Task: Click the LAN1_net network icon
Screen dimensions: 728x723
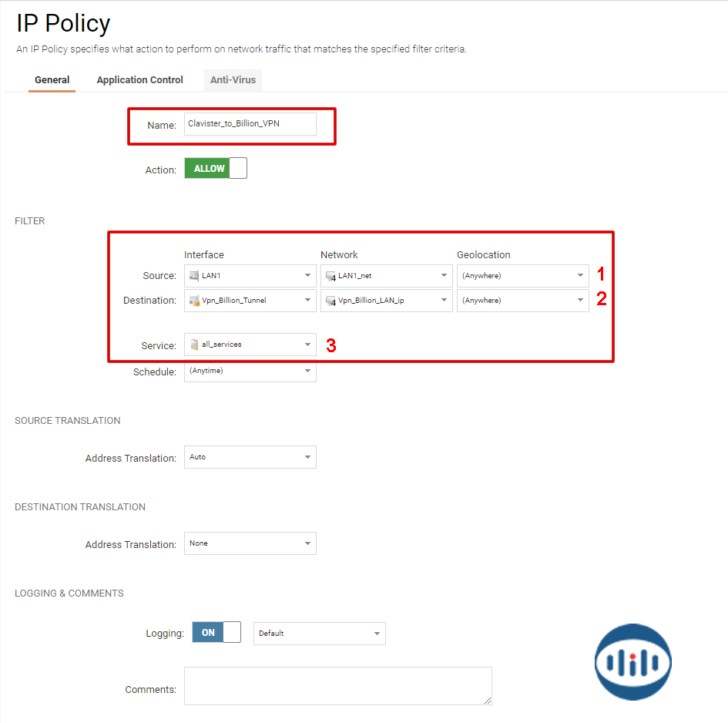Action: tap(330, 276)
